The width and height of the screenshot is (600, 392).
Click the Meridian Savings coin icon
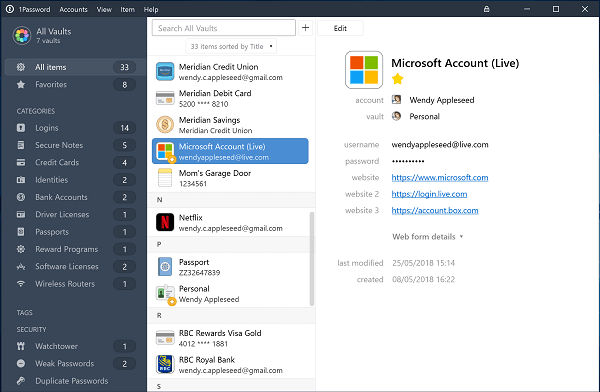[165, 125]
